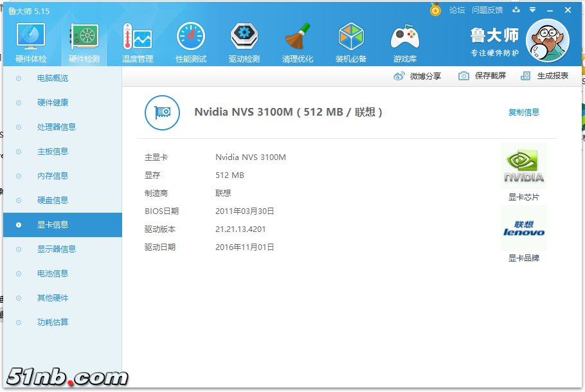Click the gold medal icon in title bar

pos(436,10)
